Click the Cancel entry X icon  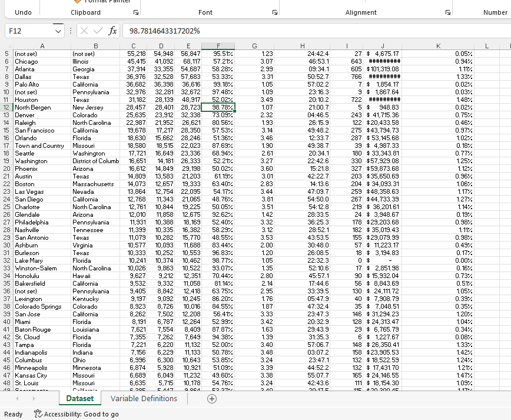[x=84, y=31]
